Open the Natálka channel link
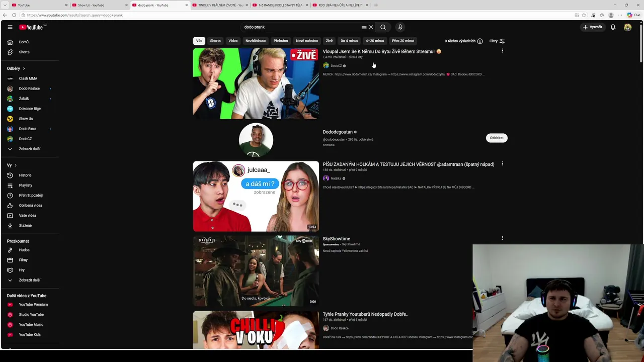 tap(336, 178)
